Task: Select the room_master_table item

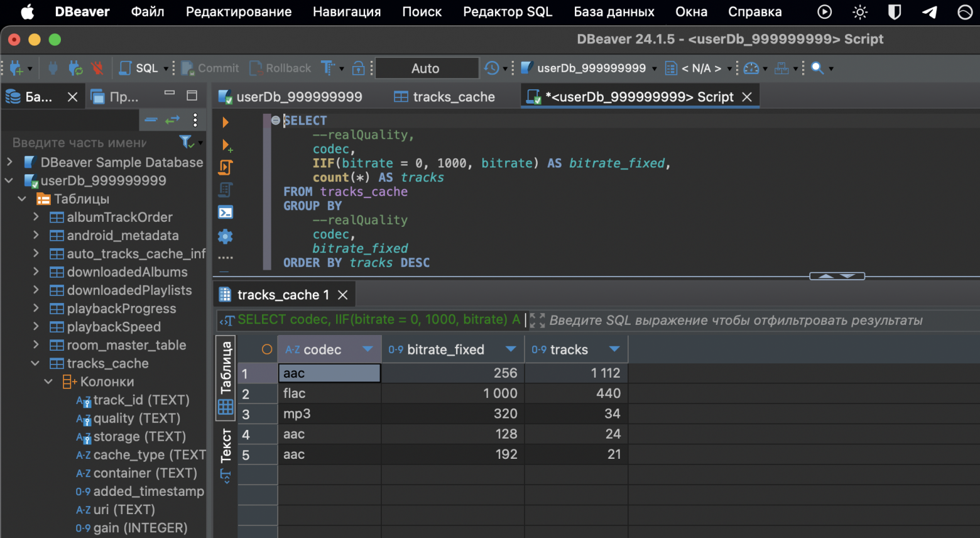Action: tap(126, 345)
